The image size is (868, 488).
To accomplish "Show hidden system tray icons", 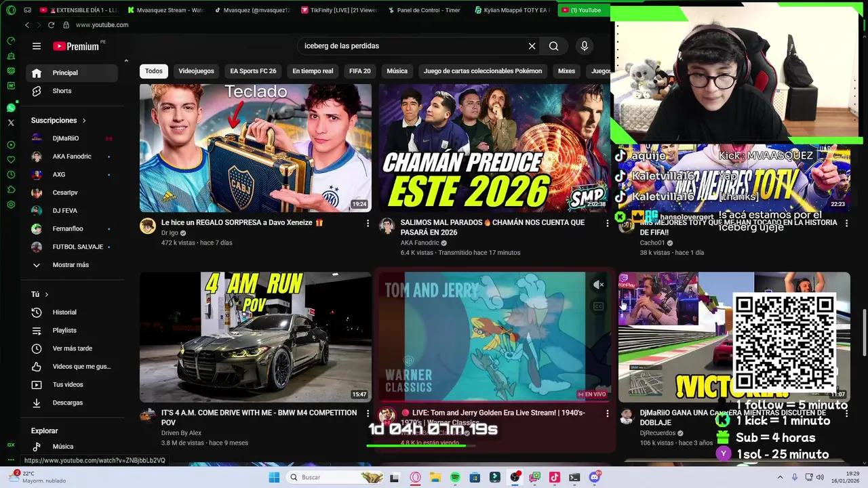I will (780, 477).
